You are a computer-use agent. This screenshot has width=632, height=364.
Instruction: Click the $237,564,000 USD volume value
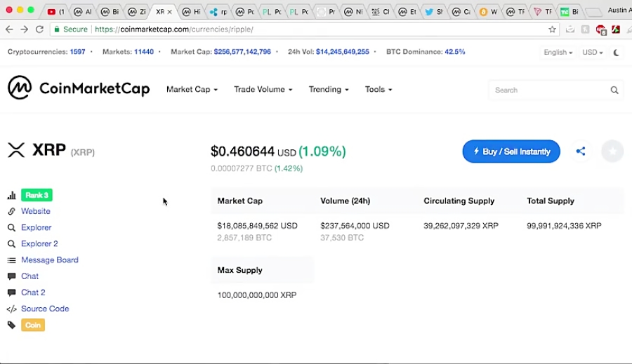[355, 226]
